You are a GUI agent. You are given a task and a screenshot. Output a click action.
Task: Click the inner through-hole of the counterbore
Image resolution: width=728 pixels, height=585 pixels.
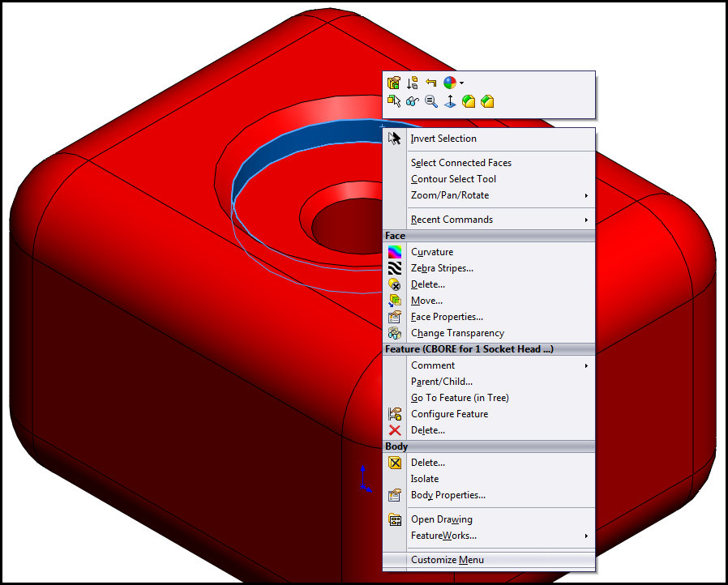(347, 226)
